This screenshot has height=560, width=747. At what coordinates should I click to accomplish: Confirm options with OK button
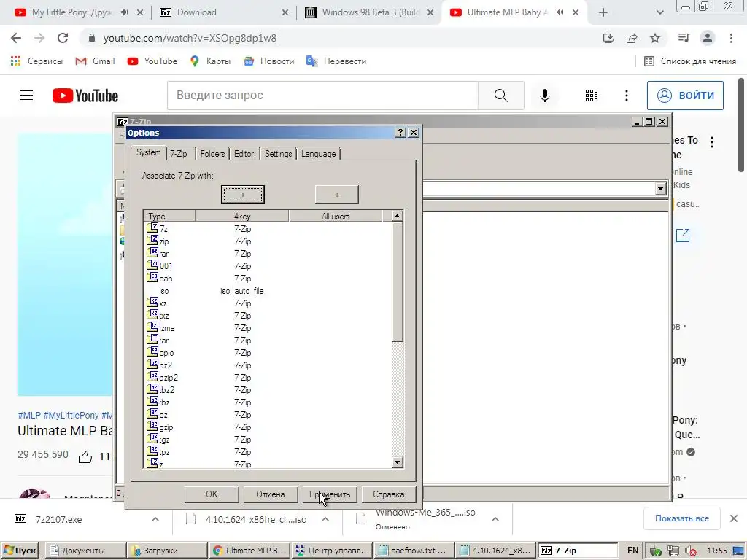tap(212, 494)
